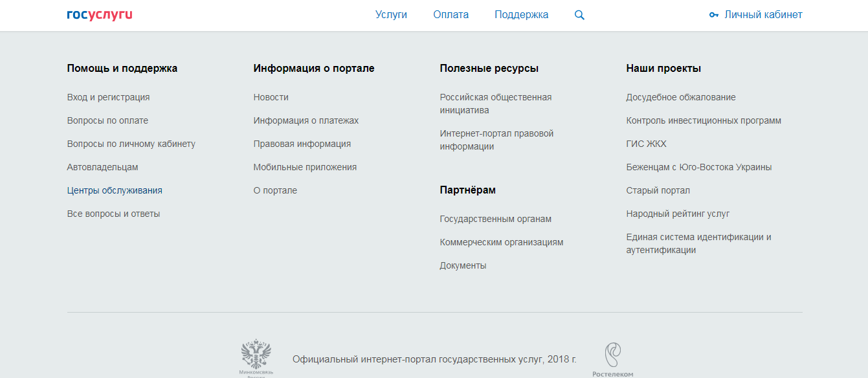
Task: Open Досудебное обжалование project link
Action: point(680,97)
